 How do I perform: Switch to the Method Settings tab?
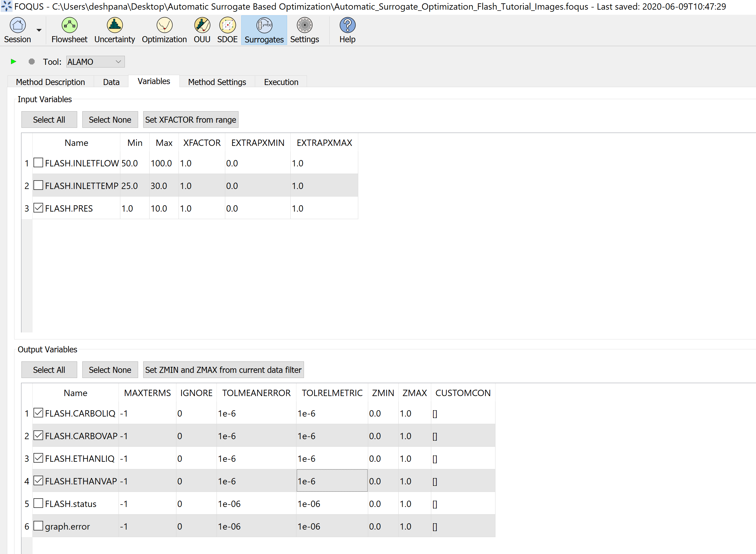point(217,81)
